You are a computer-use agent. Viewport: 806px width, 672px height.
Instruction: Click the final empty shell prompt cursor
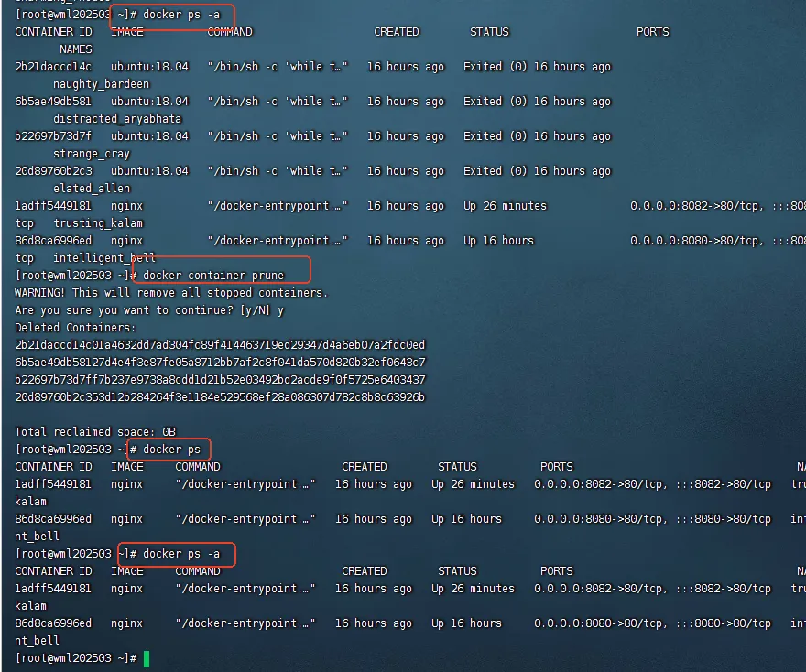pos(147,658)
